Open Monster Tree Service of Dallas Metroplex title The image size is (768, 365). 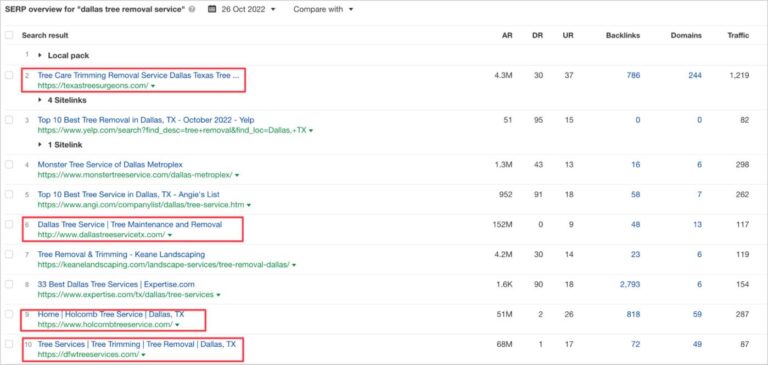click(x=110, y=165)
